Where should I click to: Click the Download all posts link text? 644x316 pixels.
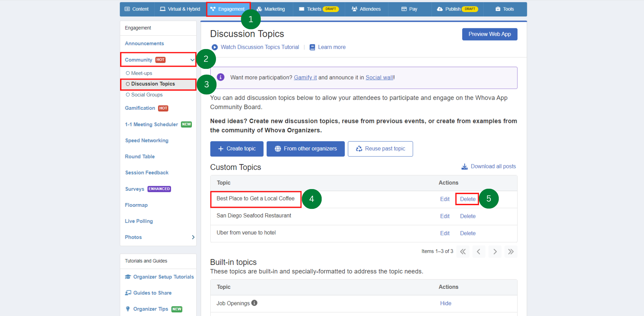493,167
